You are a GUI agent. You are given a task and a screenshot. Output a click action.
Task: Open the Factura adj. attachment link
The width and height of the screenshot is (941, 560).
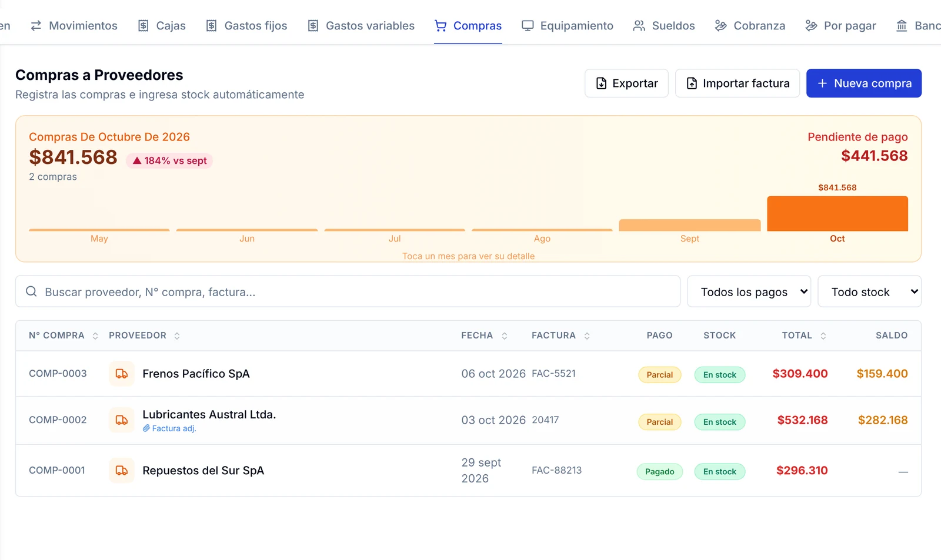pos(169,428)
